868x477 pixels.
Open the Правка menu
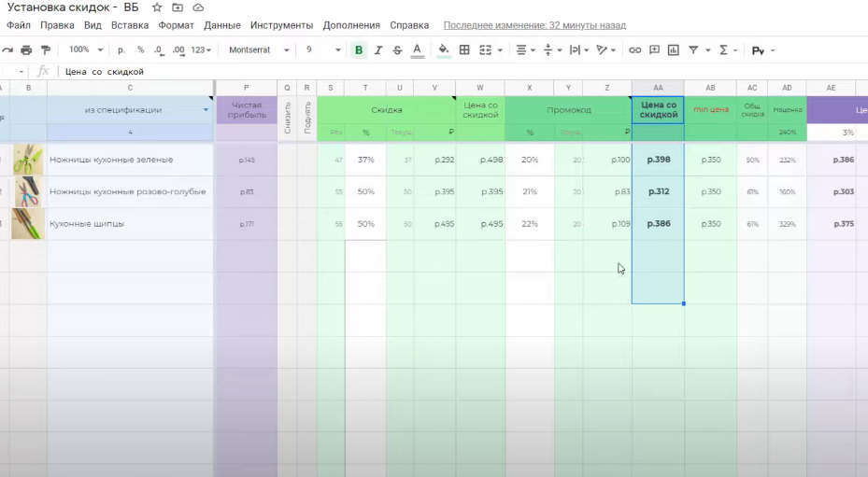pos(57,25)
